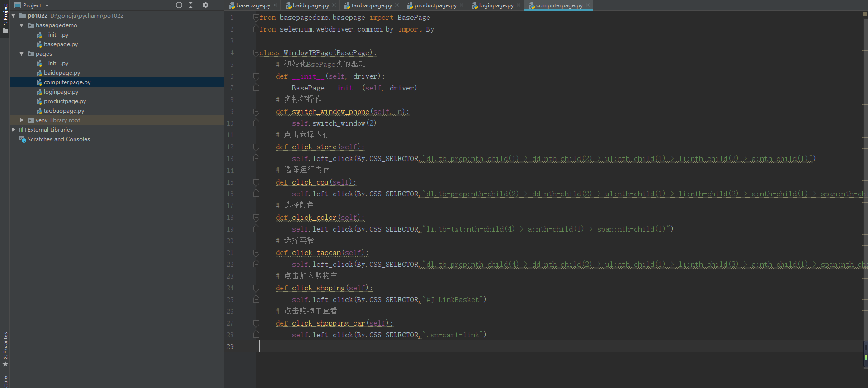This screenshot has height=388, width=868.
Task: Fold click_shoping method at line 24
Action: pyautogui.click(x=256, y=288)
